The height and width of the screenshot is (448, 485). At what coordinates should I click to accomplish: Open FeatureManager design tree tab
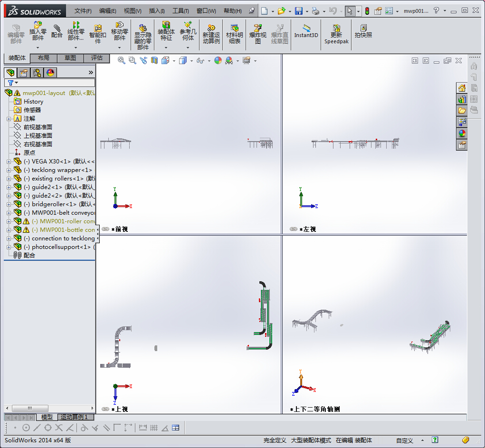[x=10, y=72]
